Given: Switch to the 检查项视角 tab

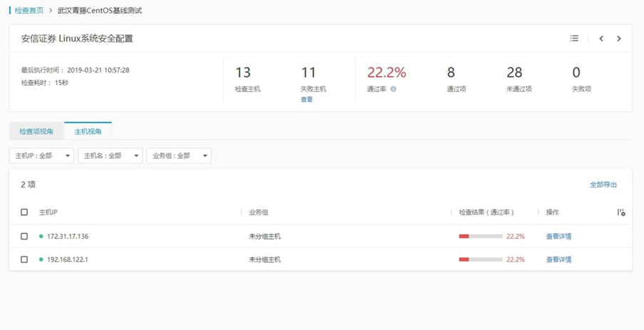Looking at the screenshot, I should click(36, 131).
